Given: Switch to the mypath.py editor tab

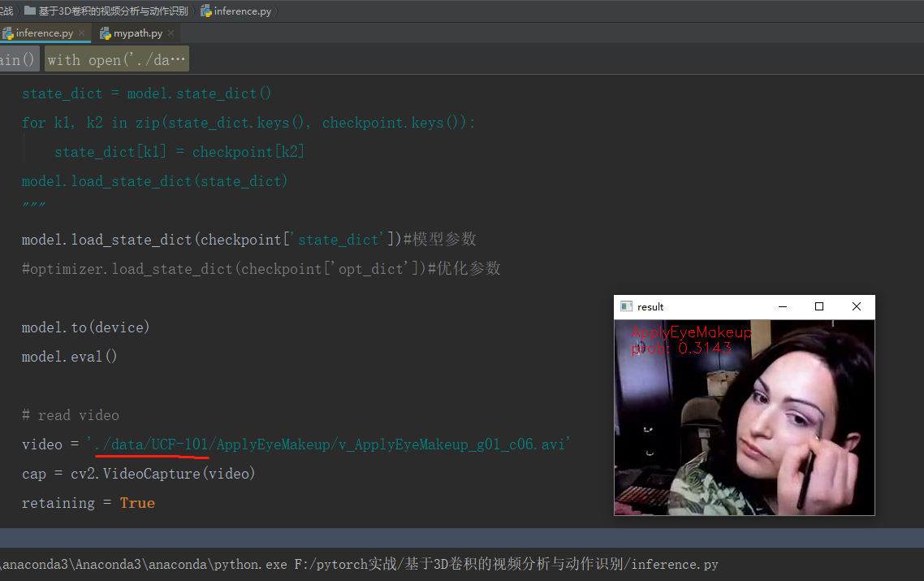Looking at the screenshot, I should tap(137, 33).
